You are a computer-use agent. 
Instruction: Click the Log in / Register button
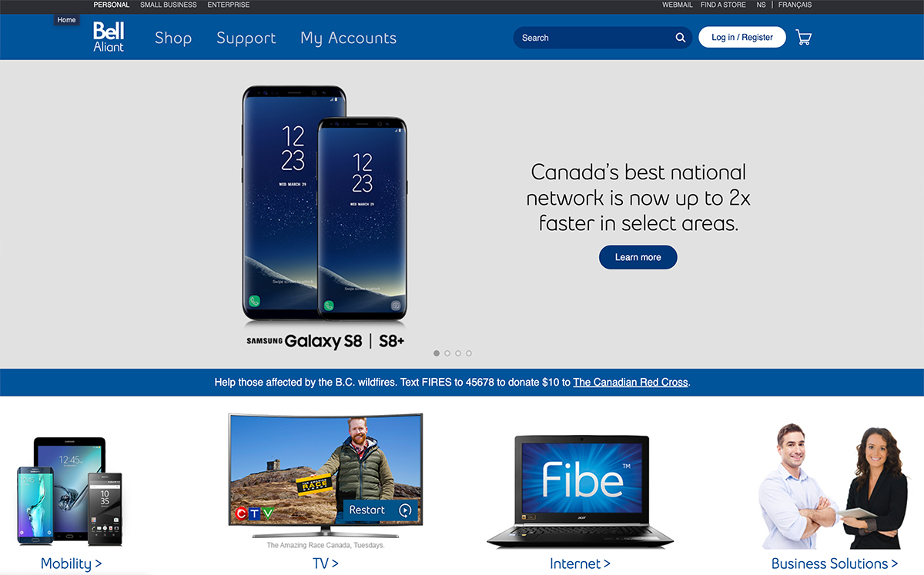pyautogui.click(x=742, y=37)
